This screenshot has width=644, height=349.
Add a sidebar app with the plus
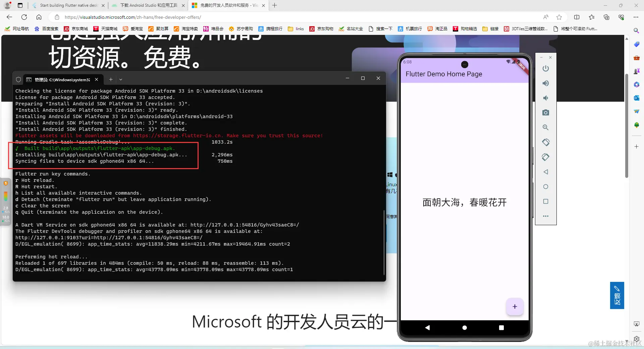click(636, 147)
